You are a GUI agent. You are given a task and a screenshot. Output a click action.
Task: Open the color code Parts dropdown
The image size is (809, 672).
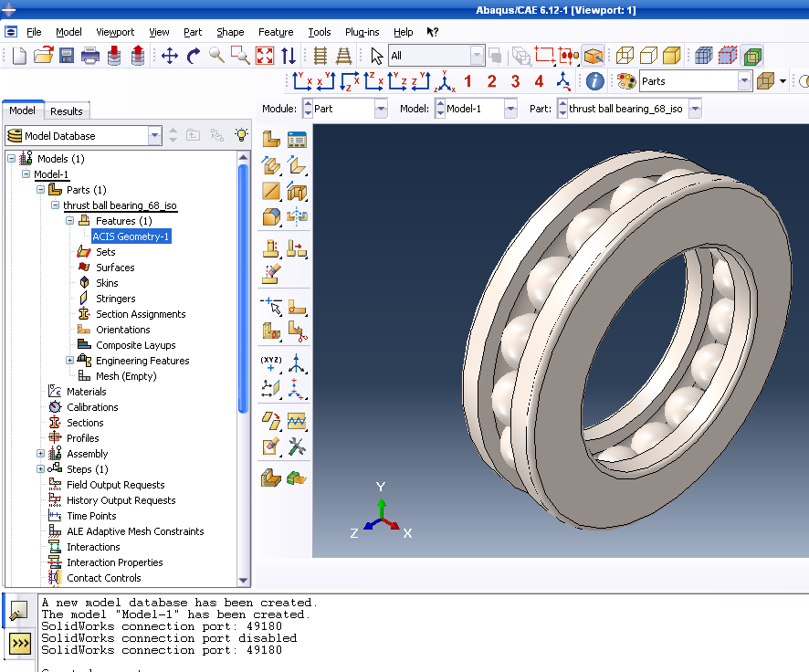pyautogui.click(x=744, y=81)
